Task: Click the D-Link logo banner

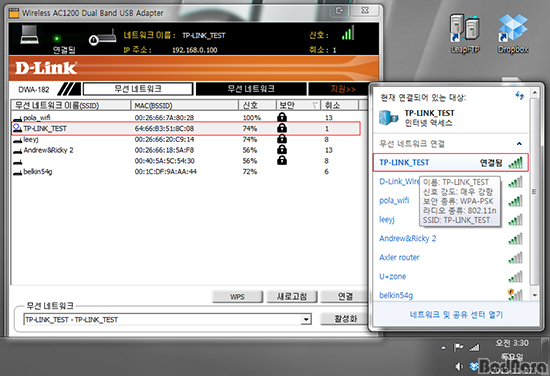Action: (x=194, y=68)
